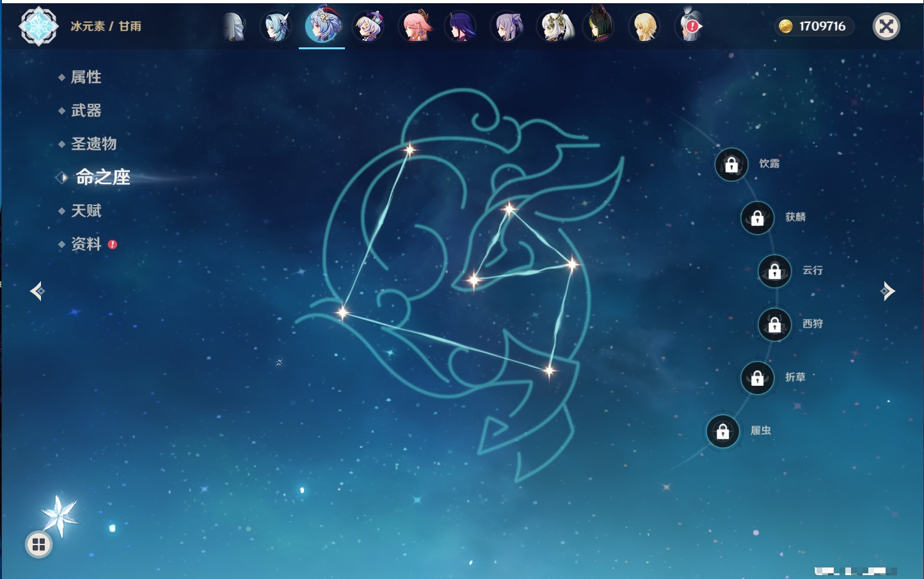The height and width of the screenshot is (579, 924).
Task: Open the 属性 attributes tab
Action: [86, 77]
